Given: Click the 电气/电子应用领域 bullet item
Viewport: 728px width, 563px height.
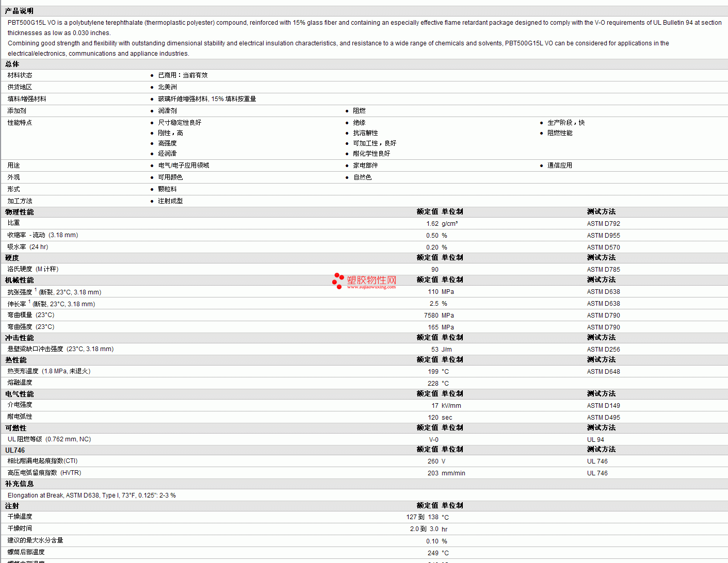Looking at the screenshot, I should pyautogui.click(x=183, y=165).
